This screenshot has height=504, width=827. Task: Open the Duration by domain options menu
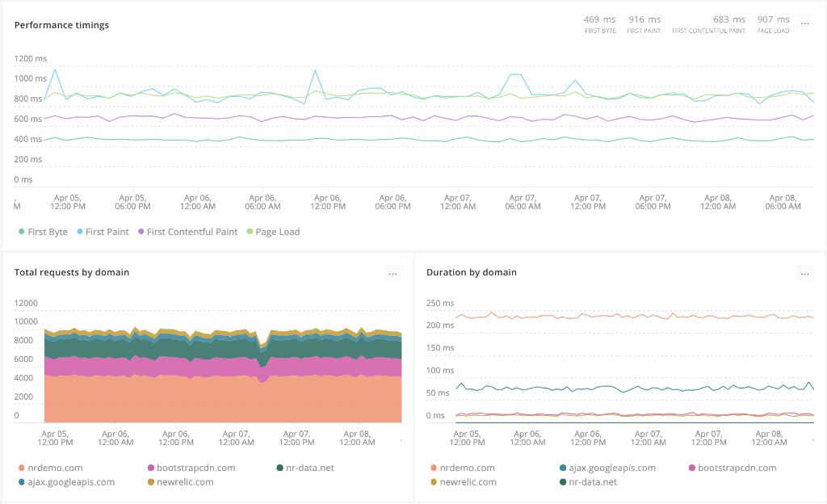(x=804, y=273)
